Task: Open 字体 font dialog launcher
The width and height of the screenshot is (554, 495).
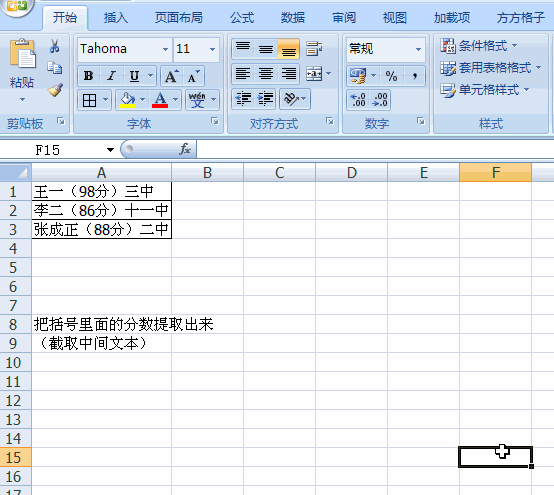Action: point(215,122)
